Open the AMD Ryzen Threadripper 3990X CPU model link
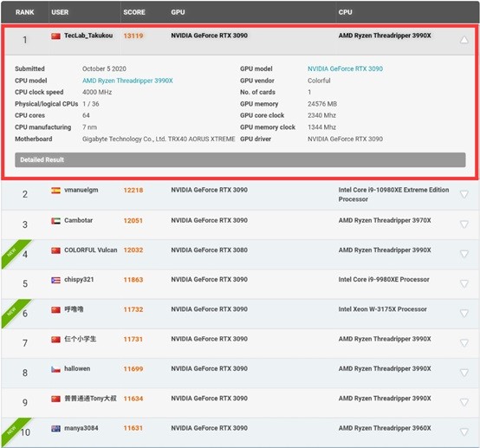 [x=127, y=81]
